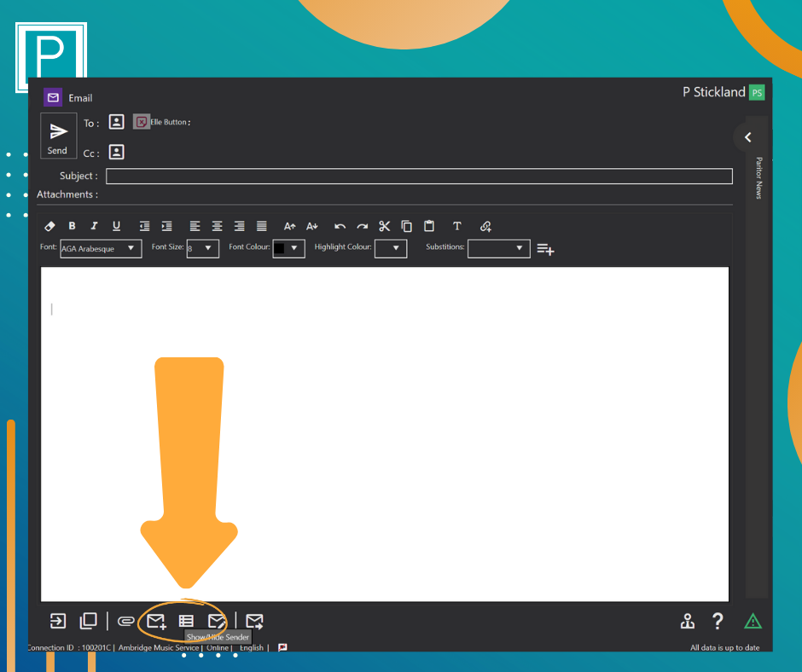
Task: Insert a hyperlink with the link icon
Action: pyautogui.click(x=485, y=226)
